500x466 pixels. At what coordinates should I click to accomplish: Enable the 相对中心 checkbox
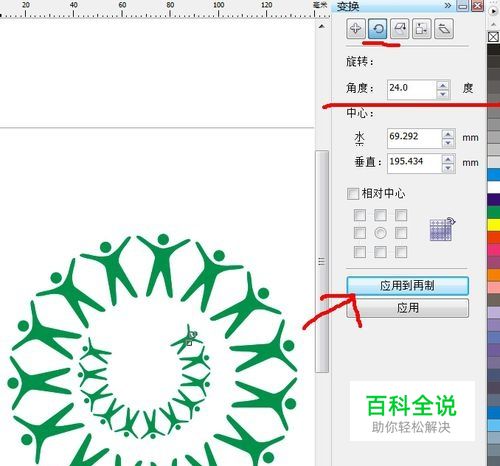pyautogui.click(x=353, y=194)
